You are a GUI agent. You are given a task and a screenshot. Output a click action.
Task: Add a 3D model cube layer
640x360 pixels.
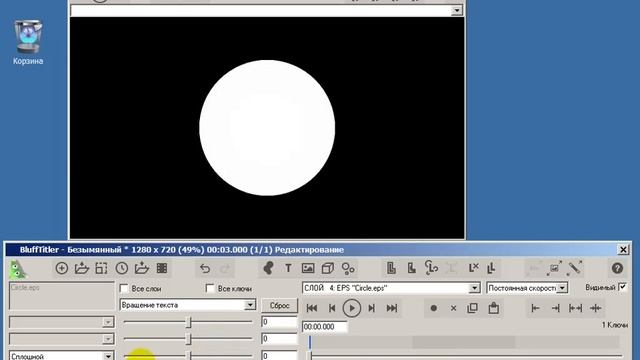(x=327, y=268)
